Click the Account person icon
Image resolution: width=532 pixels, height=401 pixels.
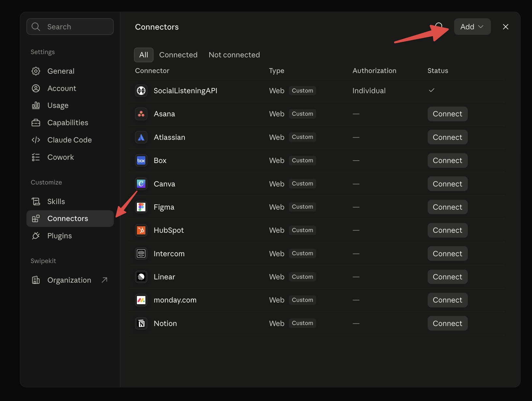(36, 88)
